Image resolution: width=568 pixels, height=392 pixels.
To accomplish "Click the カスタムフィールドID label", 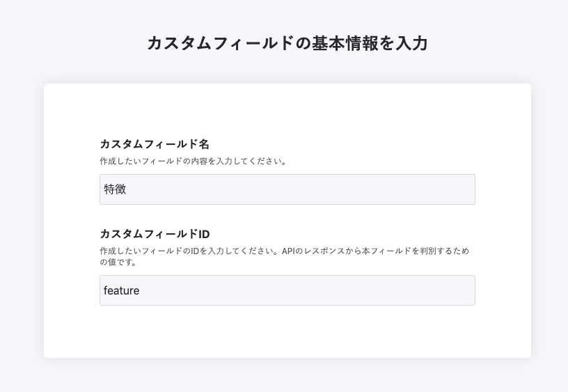I will coord(155,234).
